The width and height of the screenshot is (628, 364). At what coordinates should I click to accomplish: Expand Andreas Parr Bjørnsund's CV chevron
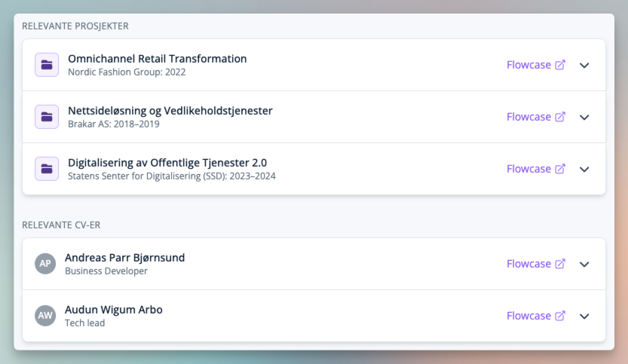pyautogui.click(x=584, y=264)
